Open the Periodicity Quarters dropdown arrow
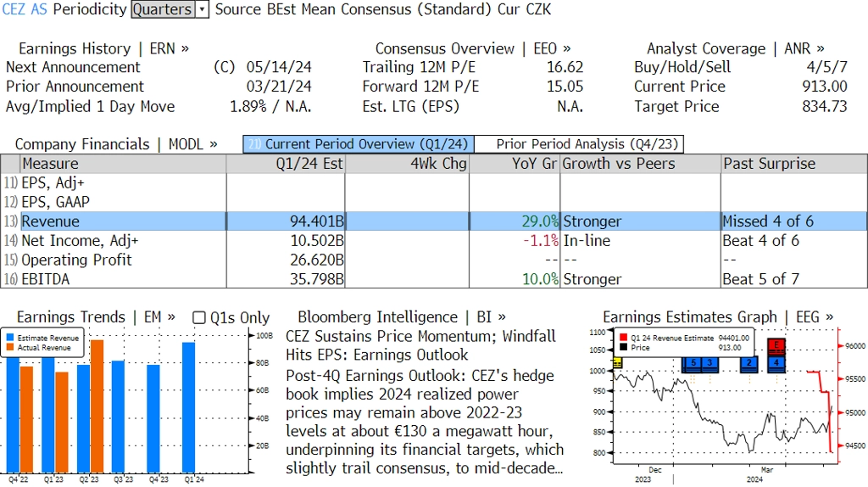The height and width of the screenshot is (487, 868). pos(202,9)
